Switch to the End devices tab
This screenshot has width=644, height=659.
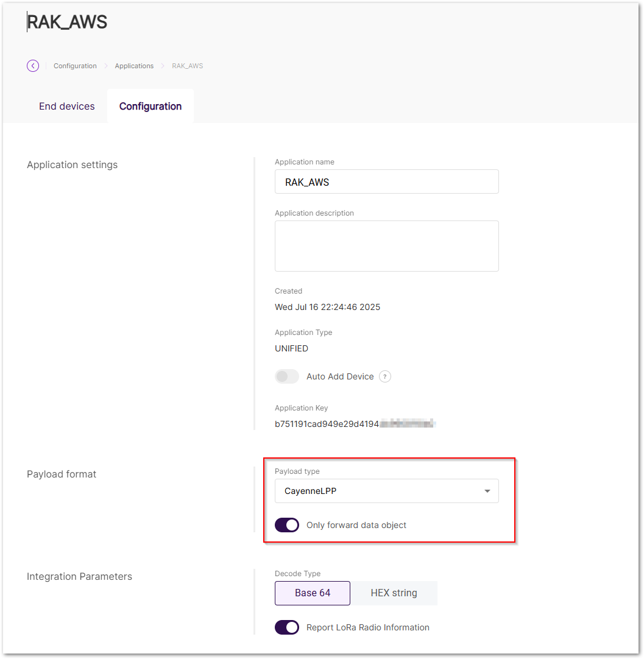pyautogui.click(x=66, y=106)
